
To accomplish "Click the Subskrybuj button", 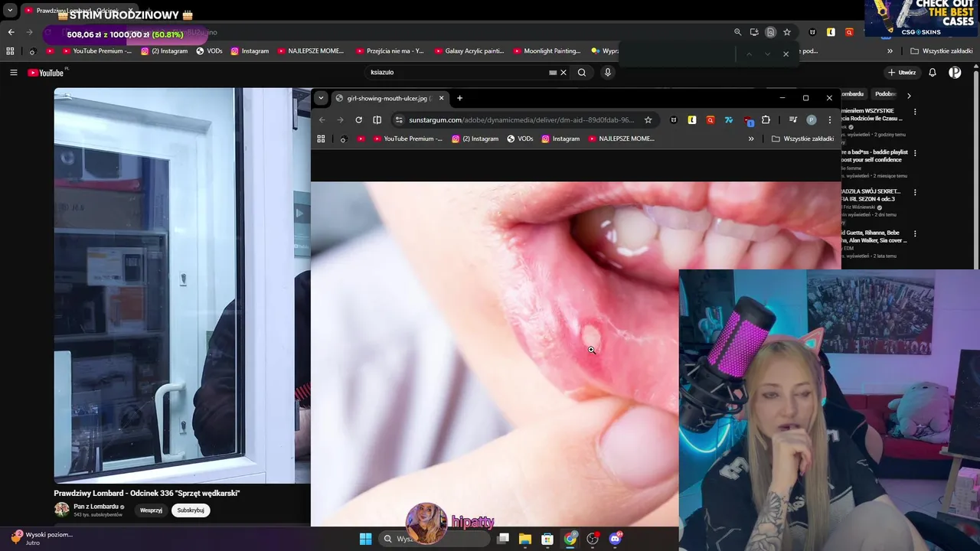I will click(x=191, y=510).
